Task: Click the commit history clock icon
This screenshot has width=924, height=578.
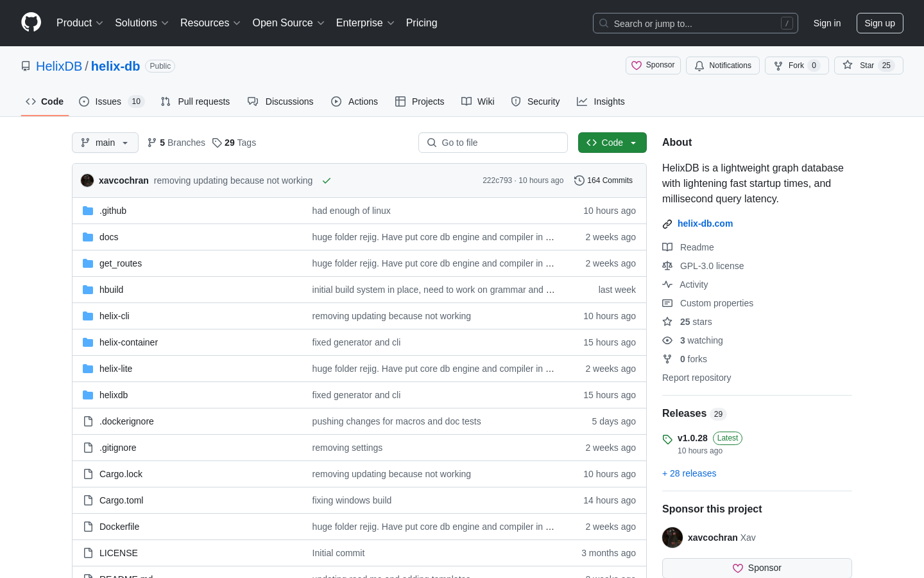Action: click(x=579, y=180)
